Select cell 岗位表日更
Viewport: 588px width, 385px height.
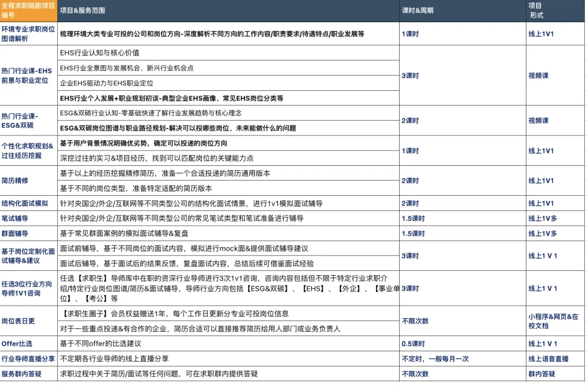click(28, 321)
